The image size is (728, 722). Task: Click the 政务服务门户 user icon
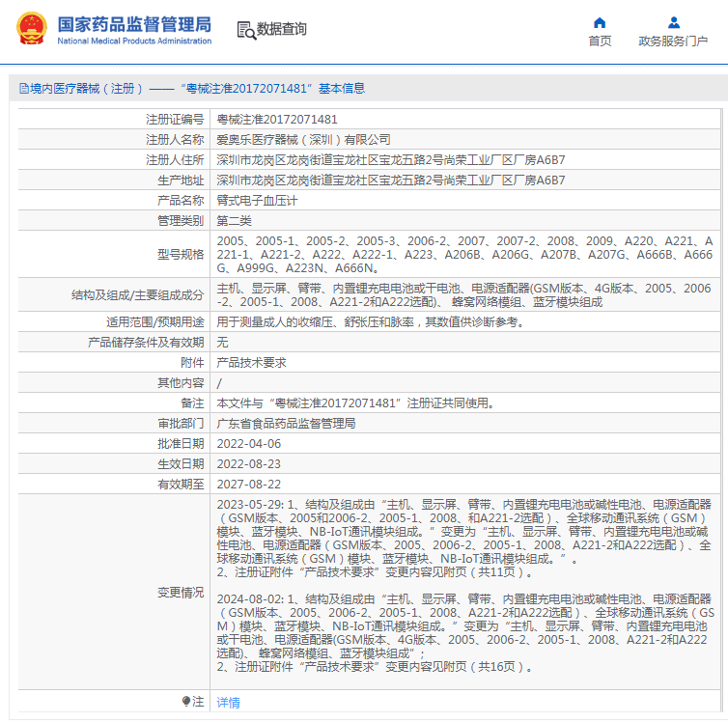pos(674,23)
